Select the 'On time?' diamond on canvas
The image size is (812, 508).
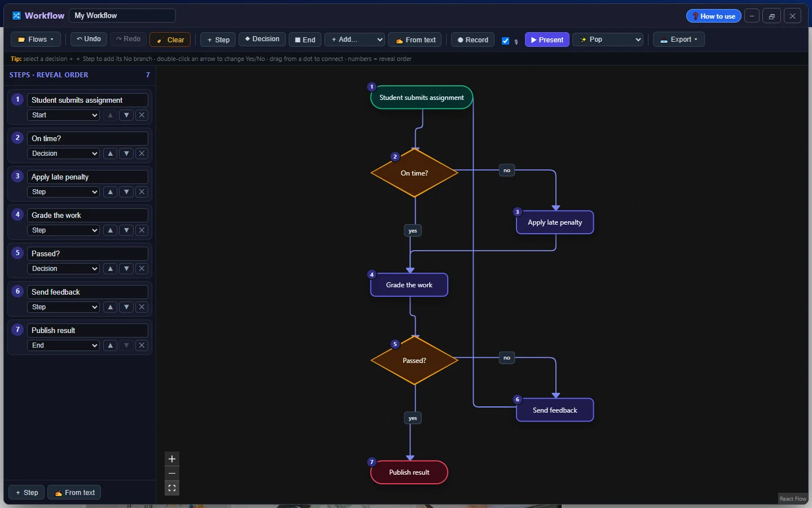point(414,173)
